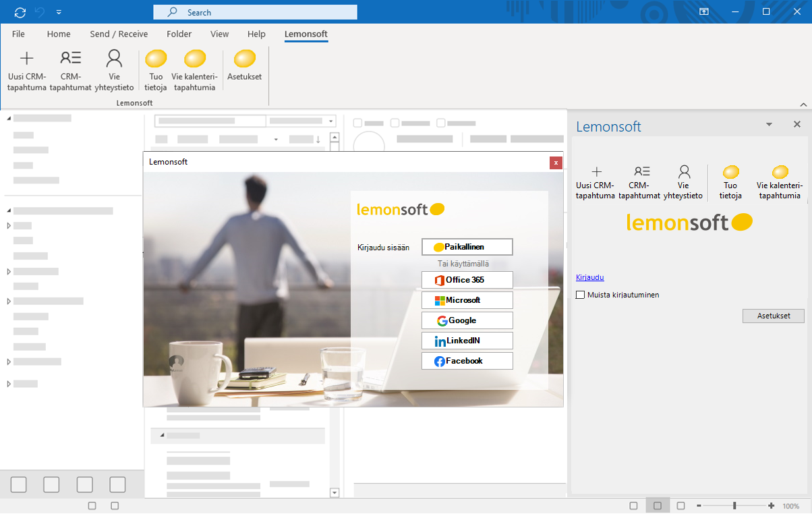Sign in with Microsoft account

pos(467,300)
